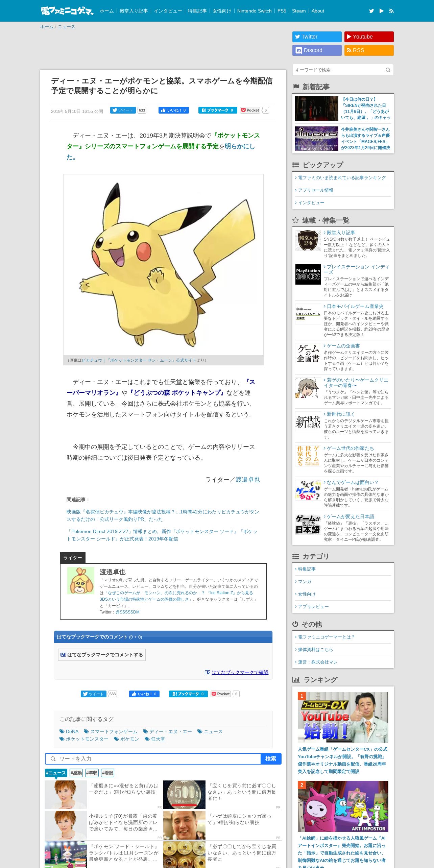Viewport: 434px width, 868px height.
Task: Open the 殿堂入り記事 menu item
Action: click(x=134, y=11)
